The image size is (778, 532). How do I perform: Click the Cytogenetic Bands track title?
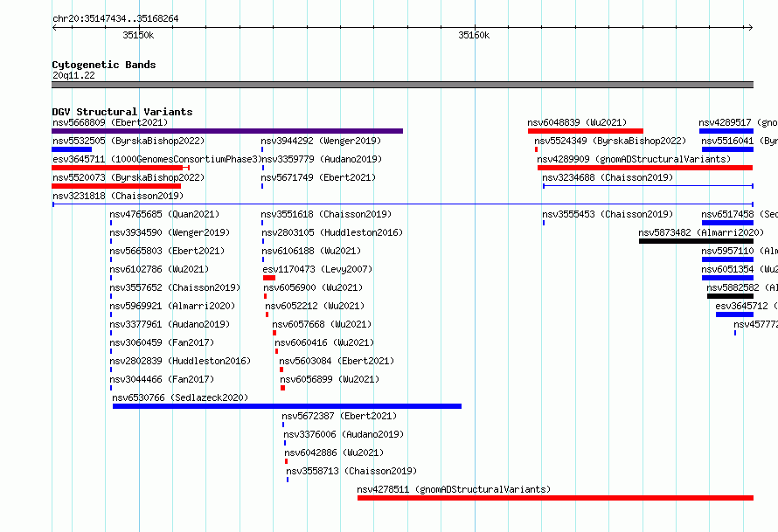pyautogui.click(x=104, y=65)
